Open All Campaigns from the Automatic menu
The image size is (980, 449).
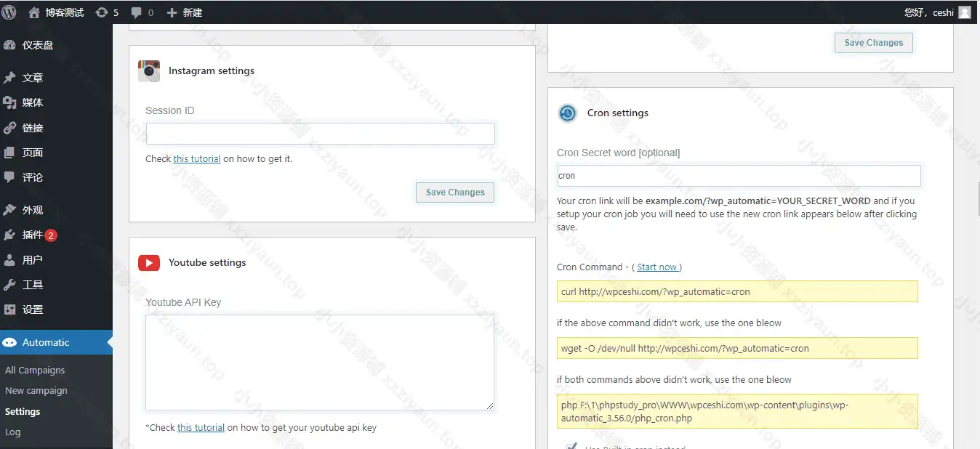(34, 370)
